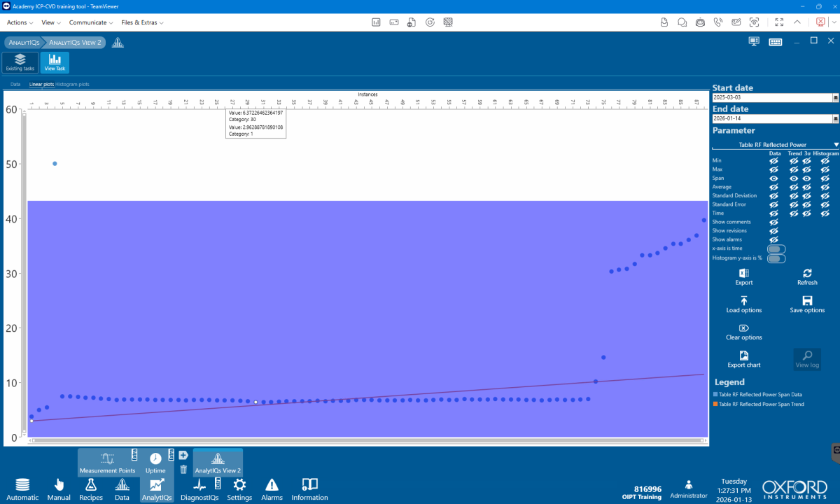Open the Recipes flask icon

pyautogui.click(x=91, y=484)
